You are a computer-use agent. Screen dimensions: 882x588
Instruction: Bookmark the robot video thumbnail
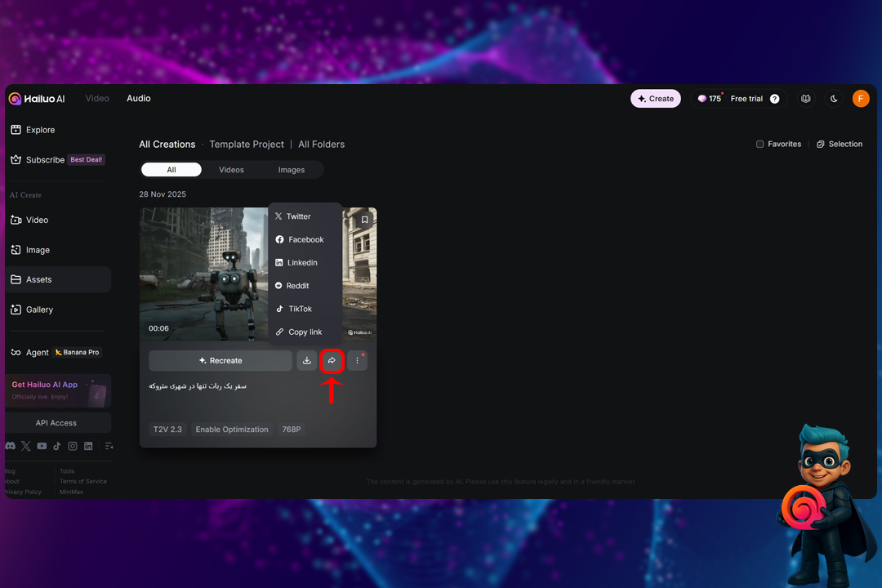(x=365, y=219)
